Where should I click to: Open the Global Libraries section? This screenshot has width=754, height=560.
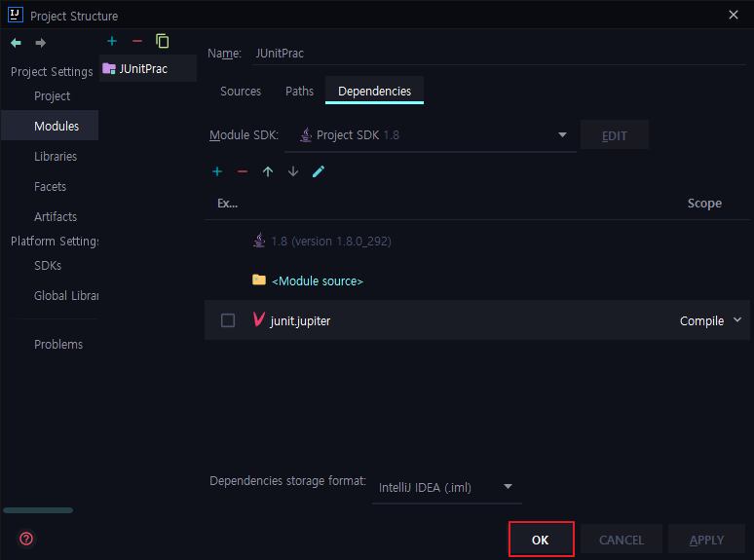click(66, 296)
